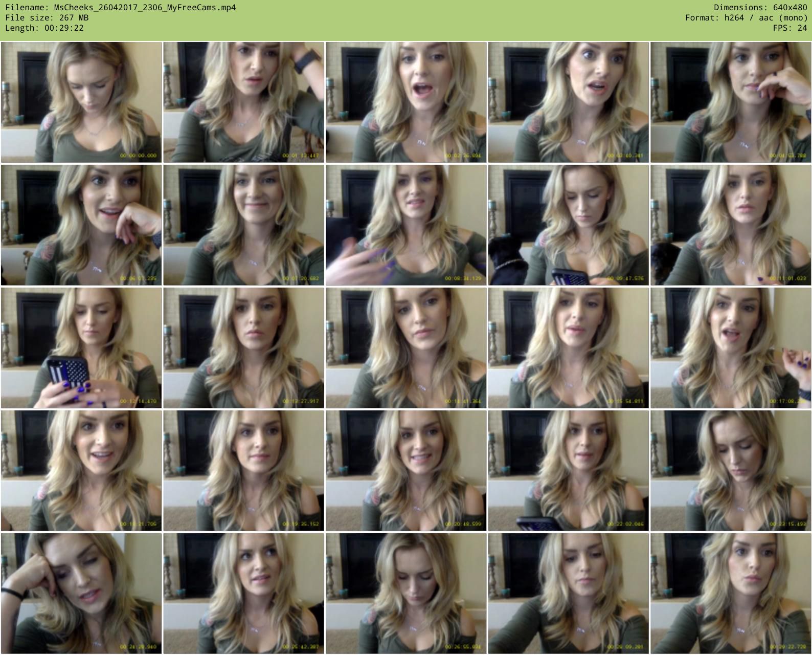Click the frame timestamped 00:20:48
This screenshot has width=812, height=655.
click(x=406, y=470)
